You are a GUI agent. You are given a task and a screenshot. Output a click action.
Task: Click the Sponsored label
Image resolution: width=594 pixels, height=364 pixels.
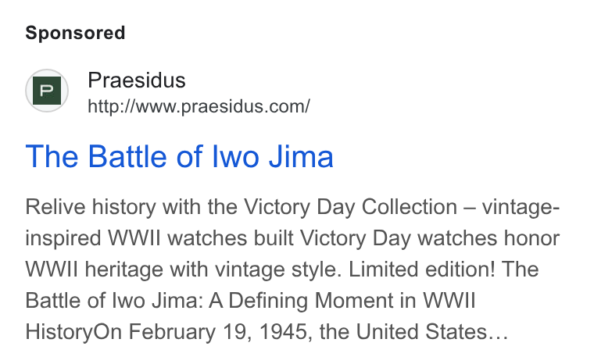click(x=75, y=33)
